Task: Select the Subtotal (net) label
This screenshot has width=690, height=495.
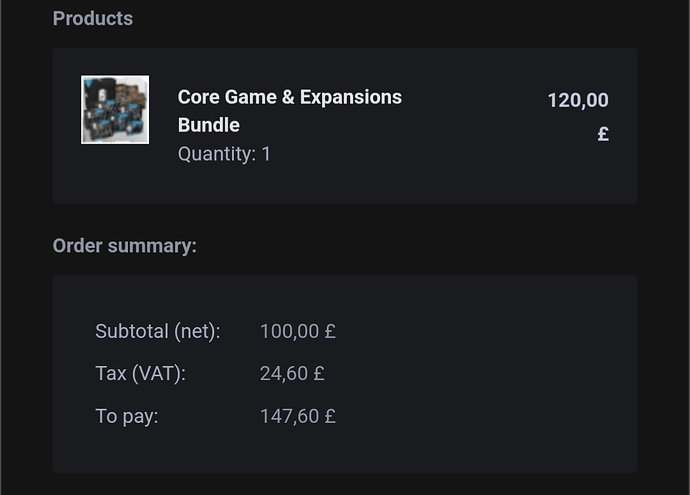Action: pyautogui.click(x=157, y=331)
